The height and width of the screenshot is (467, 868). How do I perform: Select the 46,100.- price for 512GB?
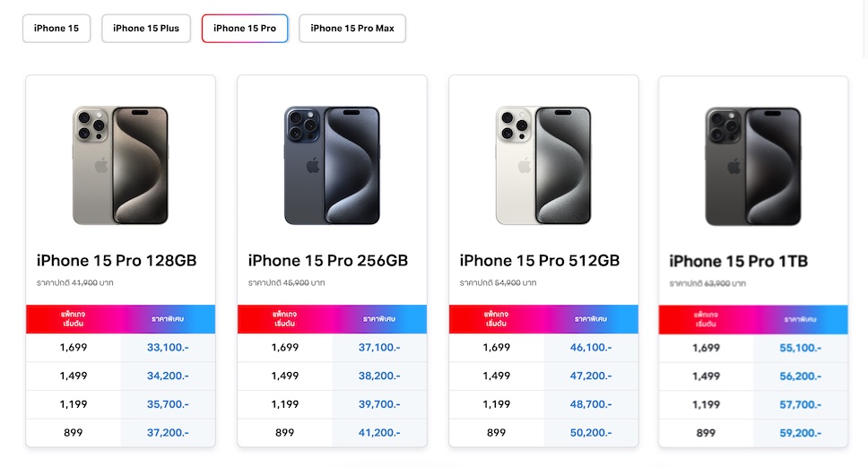point(591,348)
